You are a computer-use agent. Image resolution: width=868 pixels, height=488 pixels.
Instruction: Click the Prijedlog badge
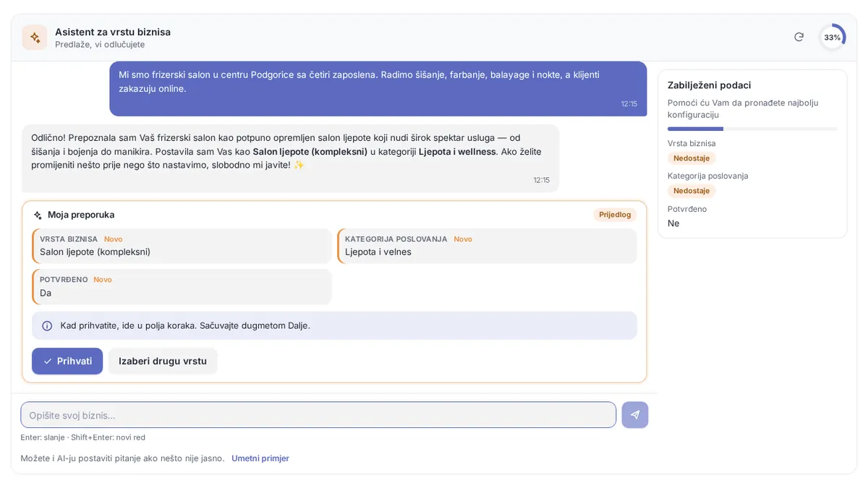tap(615, 215)
